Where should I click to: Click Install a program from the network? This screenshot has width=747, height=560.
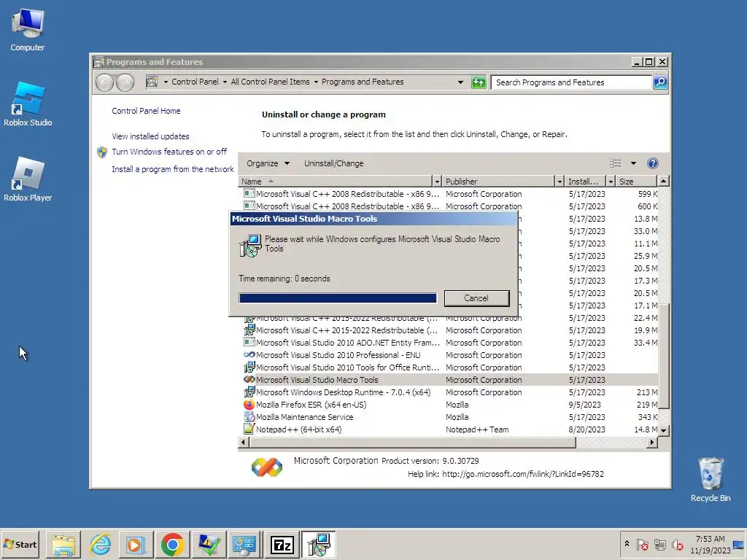tap(172, 169)
